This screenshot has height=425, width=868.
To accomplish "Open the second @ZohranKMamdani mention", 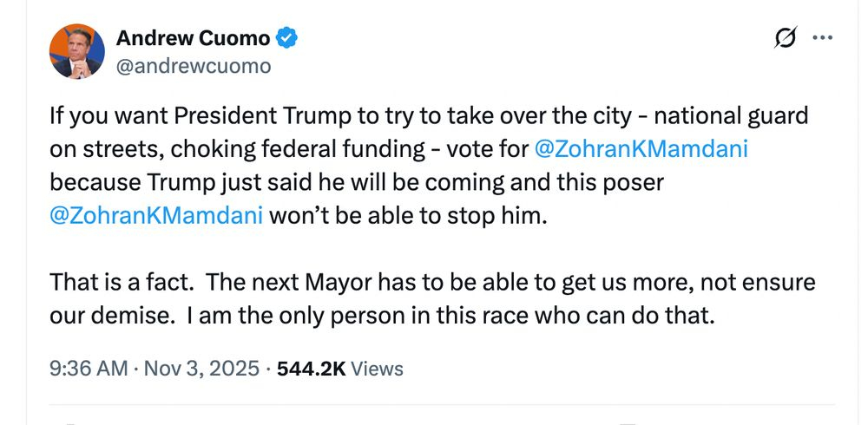I will coord(156,216).
